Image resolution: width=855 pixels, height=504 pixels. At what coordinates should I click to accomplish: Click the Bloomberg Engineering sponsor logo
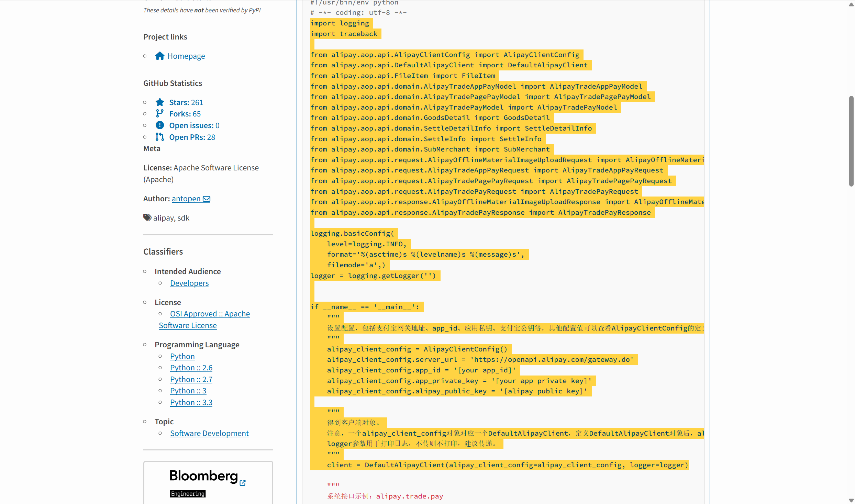(x=203, y=477)
